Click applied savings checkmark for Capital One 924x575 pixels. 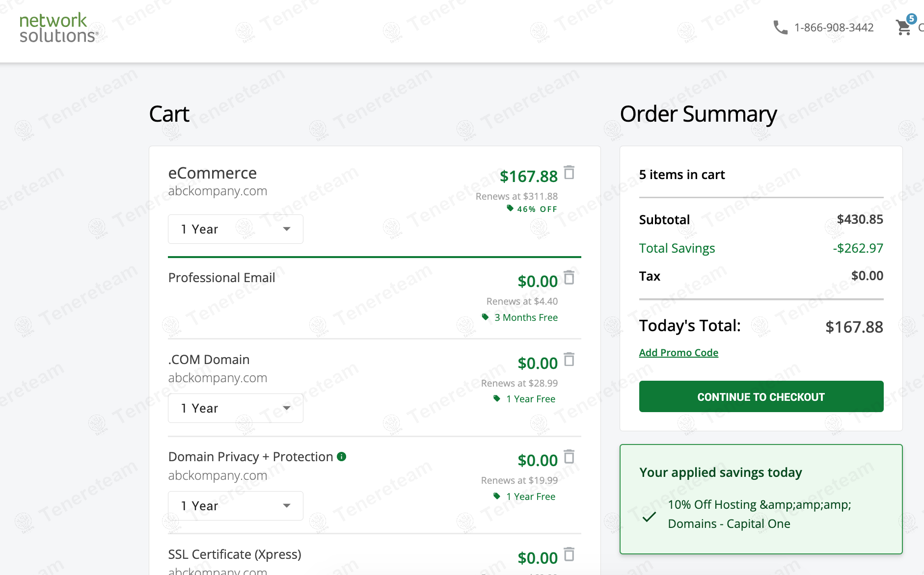649,516
